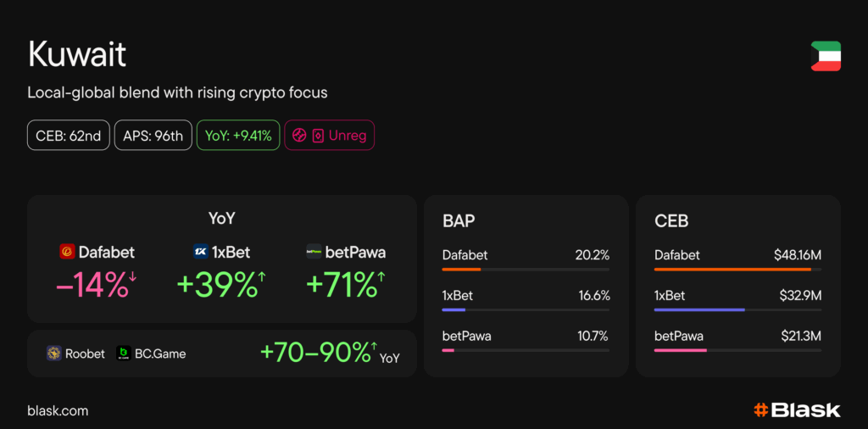The width and height of the screenshot is (868, 429).
Task: Click the 1xBet logo icon
Action: (200, 252)
